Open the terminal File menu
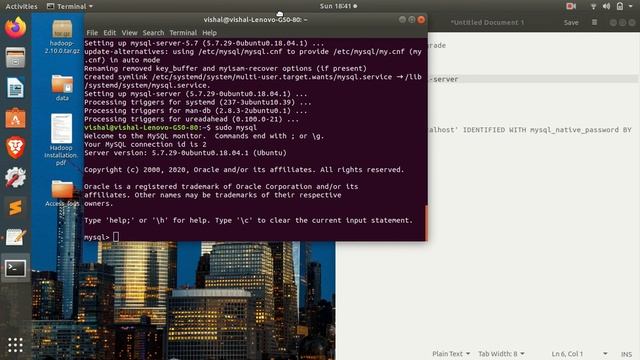This screenshot has height=360, width=640. click(x=92, y=33)
